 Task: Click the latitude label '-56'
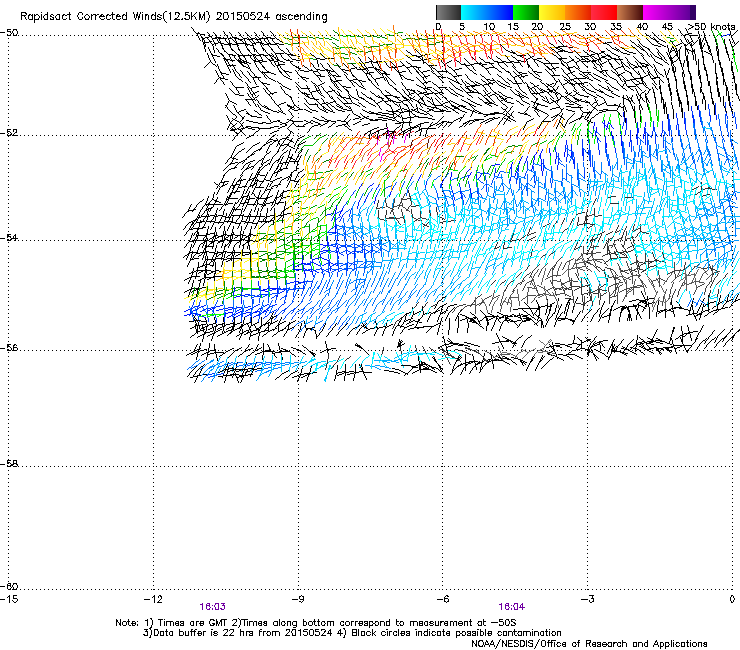(x=9, y=347)
